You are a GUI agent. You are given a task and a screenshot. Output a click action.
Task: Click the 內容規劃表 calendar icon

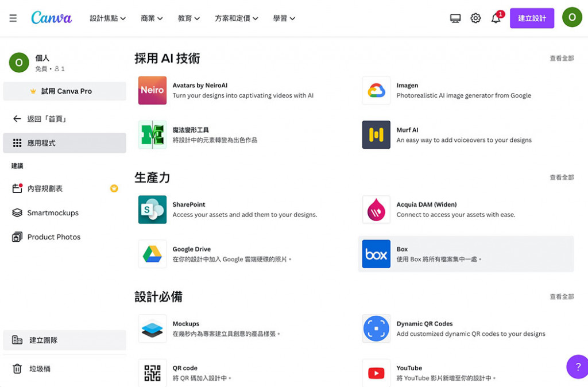[17, 188]
